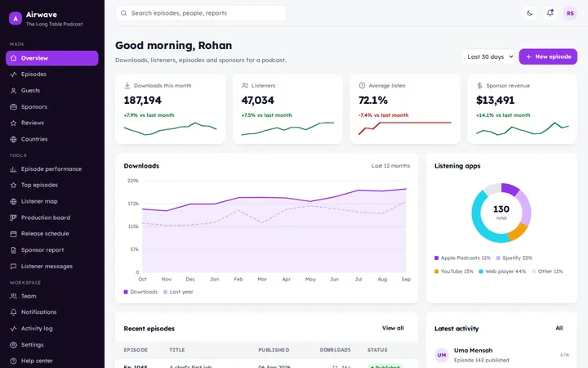Viewport: 588px width, 368px height.
Task: Focus the search episodes, people, reports field
Action: (201, 13)
